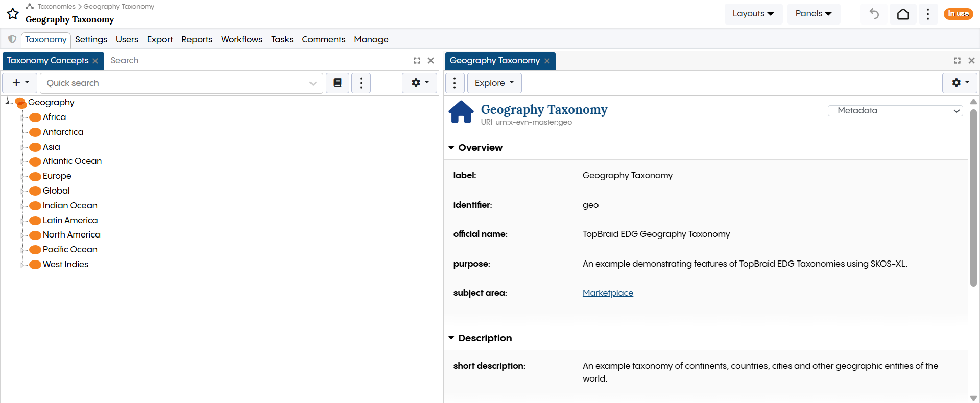Click the Antarctica concept orange icon
The width and height of the screenshot is (980, 403).
coord(35,132)
